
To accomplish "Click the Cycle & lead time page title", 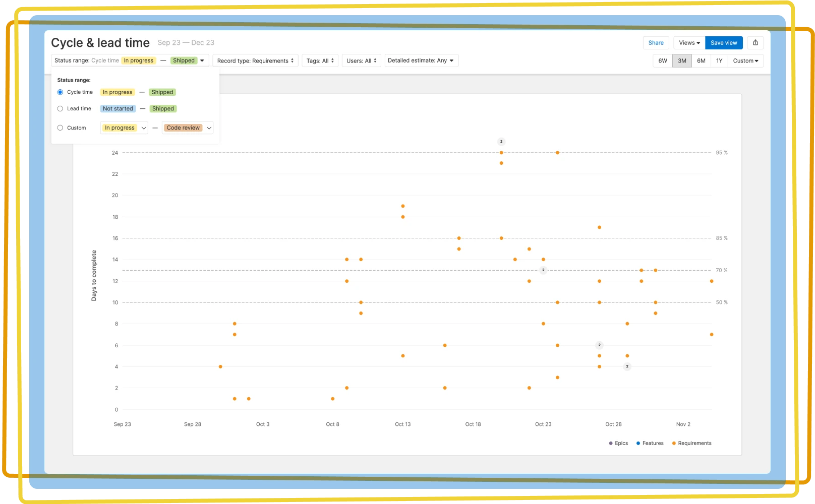I will pyautogui.click(x=100, y=43).
